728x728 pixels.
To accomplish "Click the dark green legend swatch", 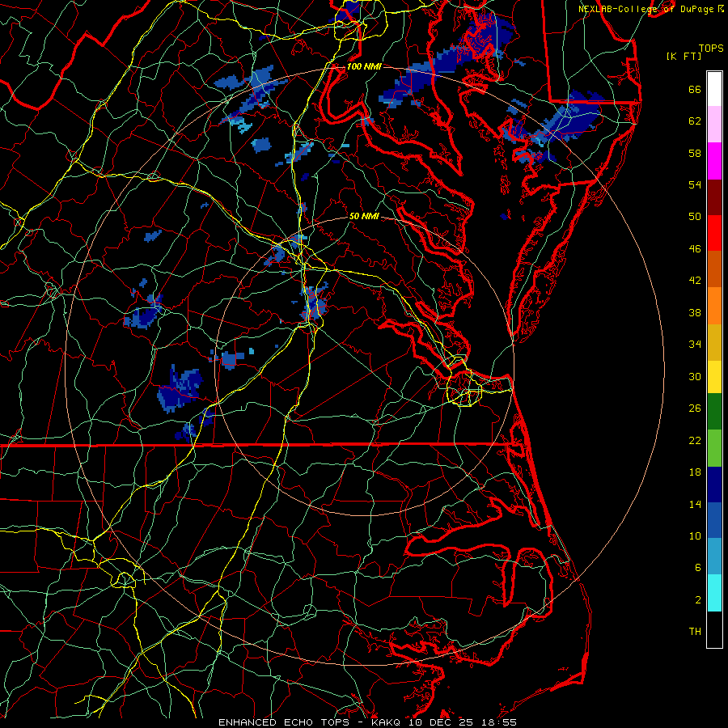I will (x=714, y=412).
